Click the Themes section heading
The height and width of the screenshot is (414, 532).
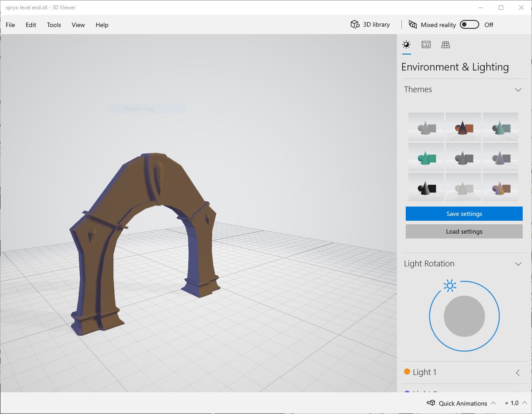[418, 90]
